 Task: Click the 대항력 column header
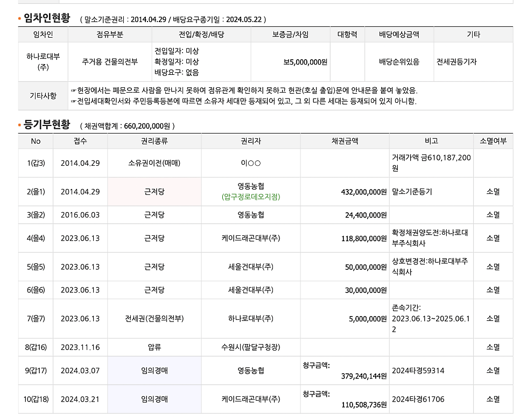pos(347,34)
